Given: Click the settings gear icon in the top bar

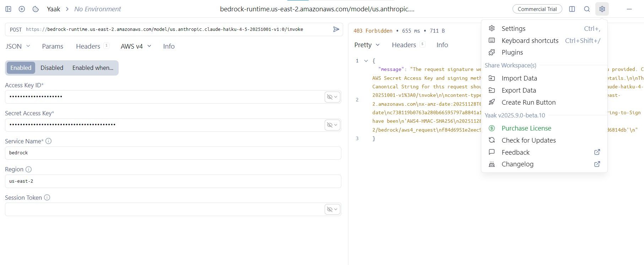Looking at the screenshot, I should (602, 9).
